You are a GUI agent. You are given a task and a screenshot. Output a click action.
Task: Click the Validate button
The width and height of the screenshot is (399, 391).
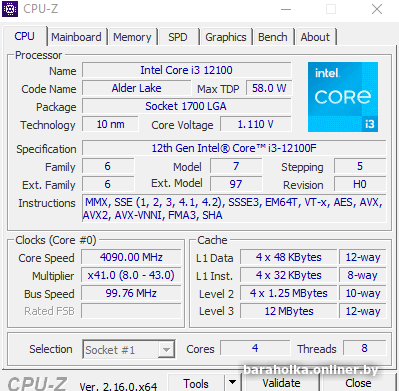tap(281, 383)
